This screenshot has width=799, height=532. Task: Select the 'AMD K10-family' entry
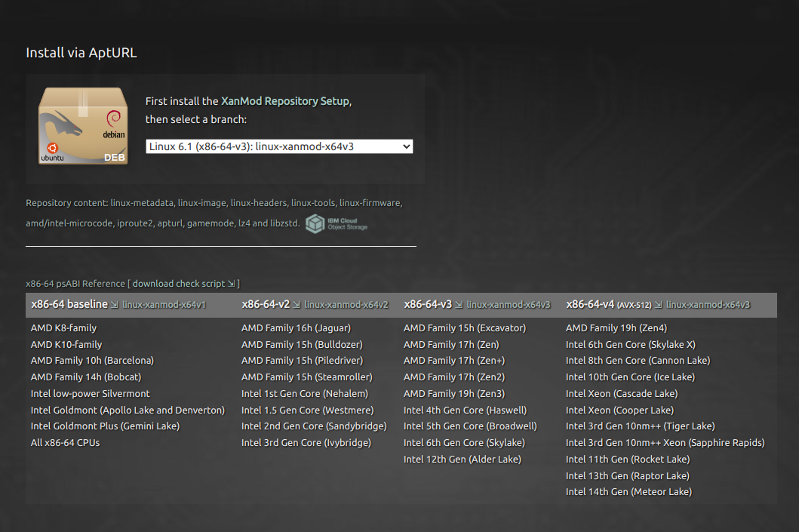[66, 345]
